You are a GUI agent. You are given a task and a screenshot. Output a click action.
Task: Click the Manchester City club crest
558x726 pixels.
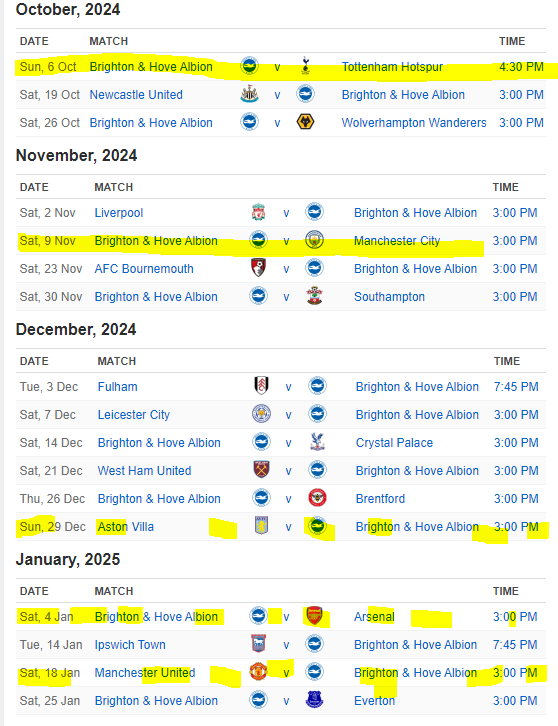coord(314,240)
